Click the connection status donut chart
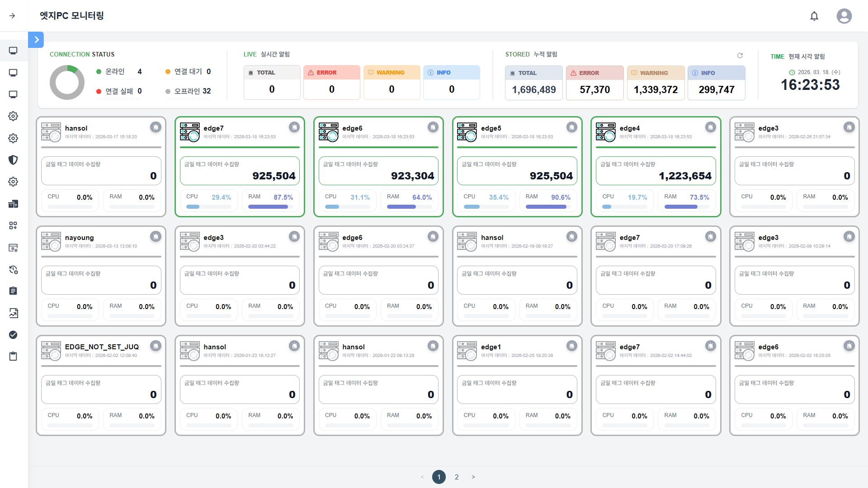The width and height of the screenshot is (868, 488). pyautogui.click(x=67, y=82)
